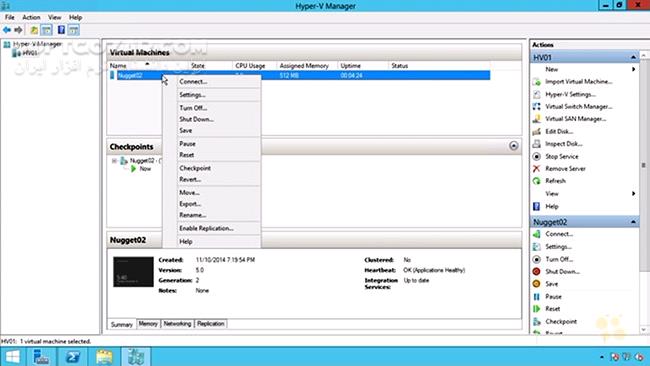
Task: Open PowerShell from the taskbar
Action: 73,356
